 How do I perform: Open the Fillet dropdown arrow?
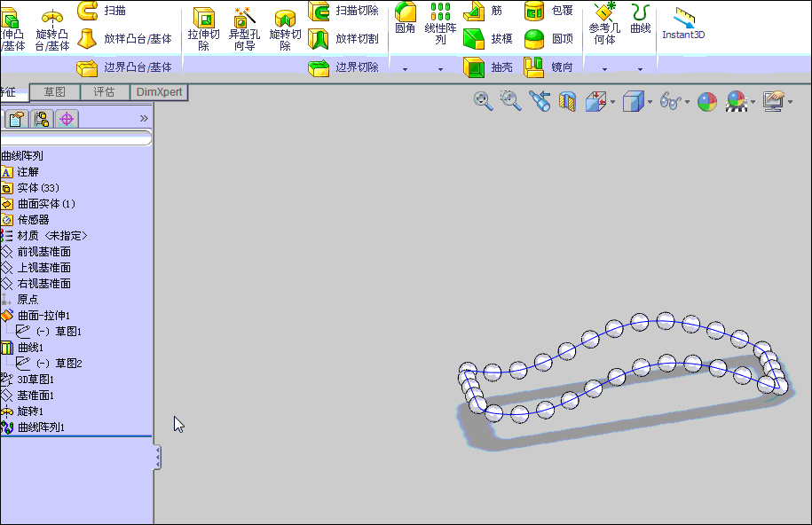[x=405, y=69]
